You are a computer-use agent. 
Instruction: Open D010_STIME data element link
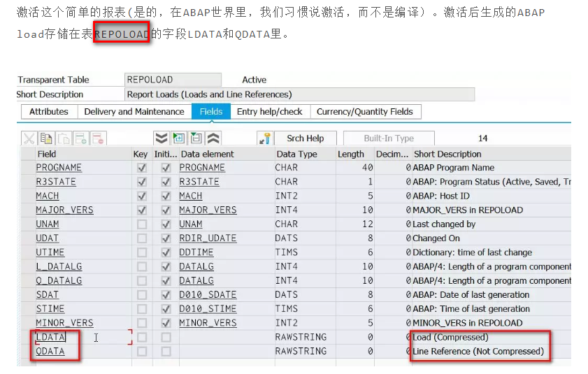click(208, 309)
